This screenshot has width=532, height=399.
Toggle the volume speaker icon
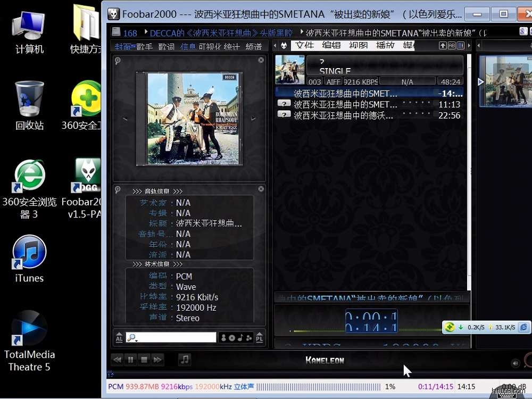[515, 363]
